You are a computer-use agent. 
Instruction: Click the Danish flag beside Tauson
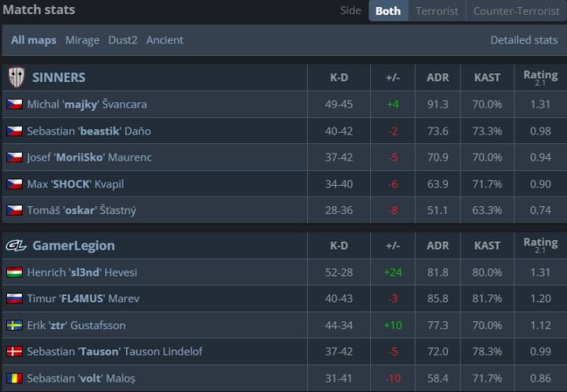pos(14,351)
